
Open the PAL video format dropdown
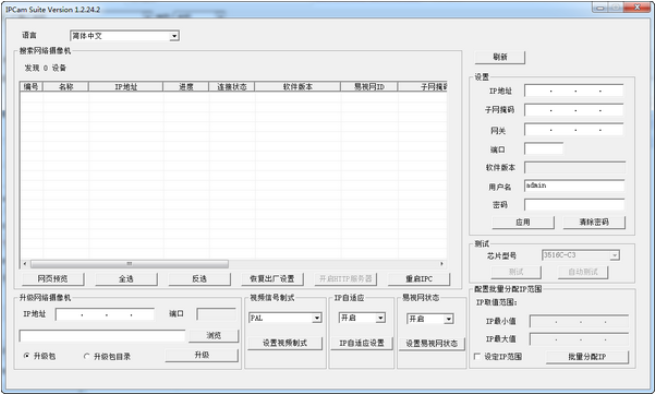click(285, 318)
